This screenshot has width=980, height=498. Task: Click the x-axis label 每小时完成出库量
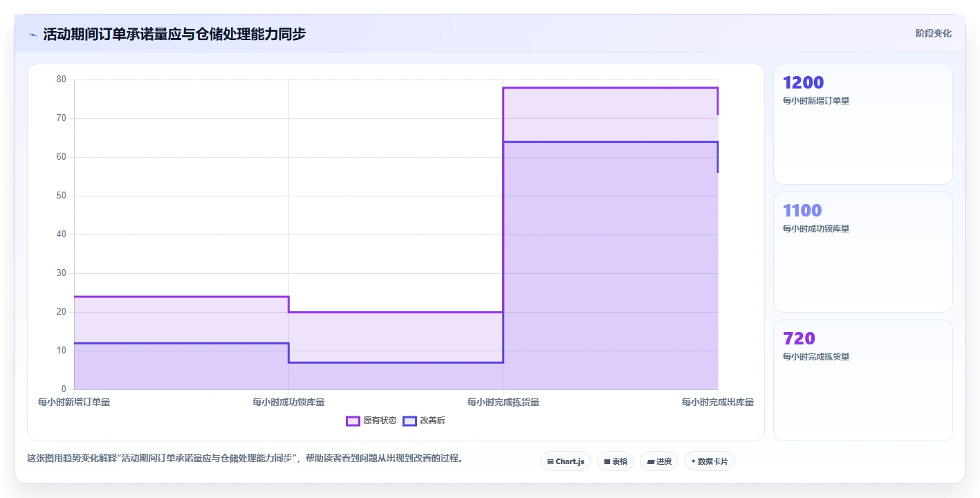pyautogui.click(x=717, y=402)
